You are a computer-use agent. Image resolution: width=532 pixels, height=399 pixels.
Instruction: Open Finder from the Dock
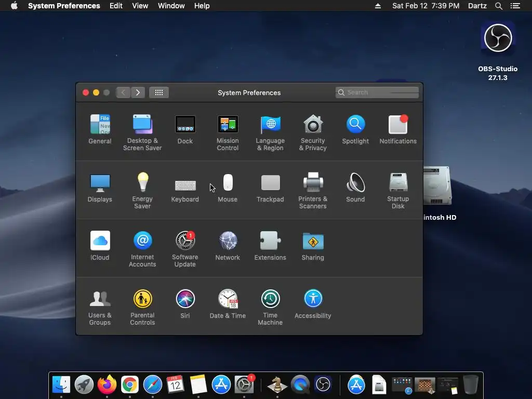(x=61, y=385)
